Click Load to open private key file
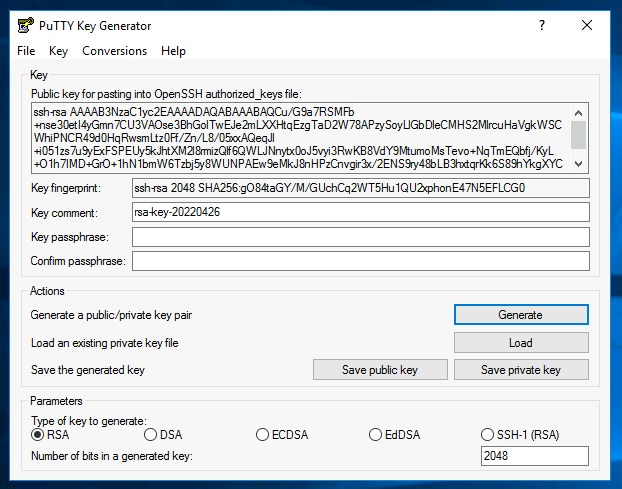Viewport: 622px width, 489px height. [x=520, y=342]
